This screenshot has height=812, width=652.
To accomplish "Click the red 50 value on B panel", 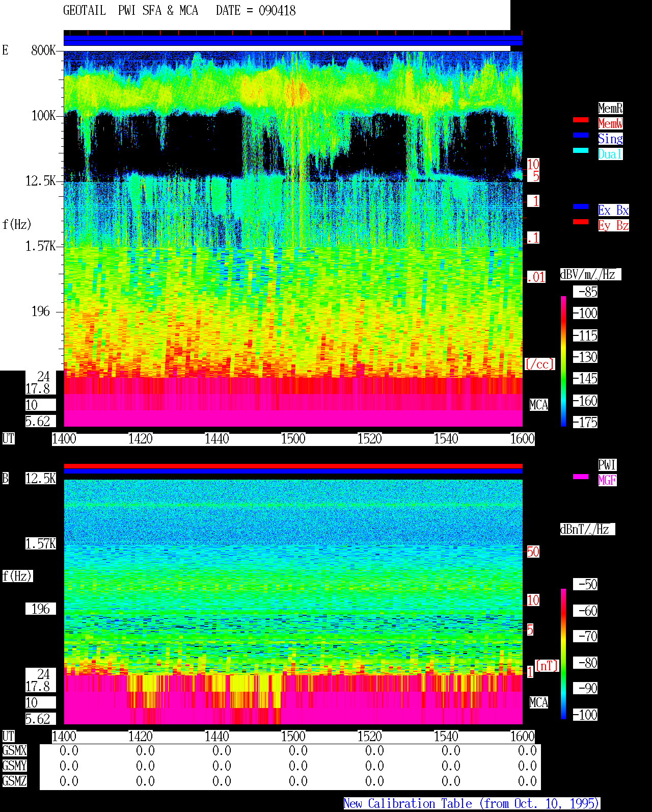I will [x=533, y=552].
